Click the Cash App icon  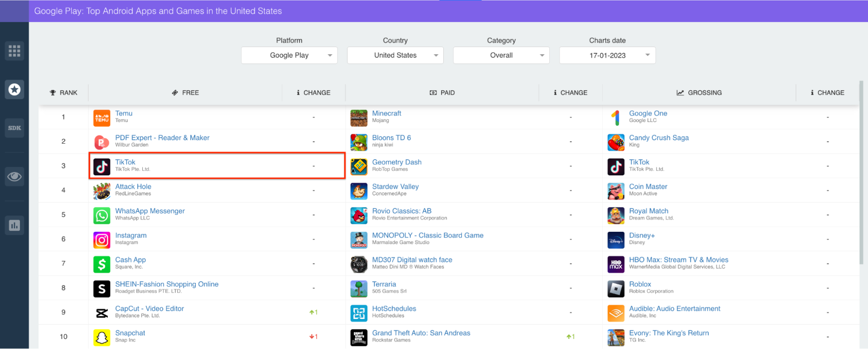(x=102, y=264)
